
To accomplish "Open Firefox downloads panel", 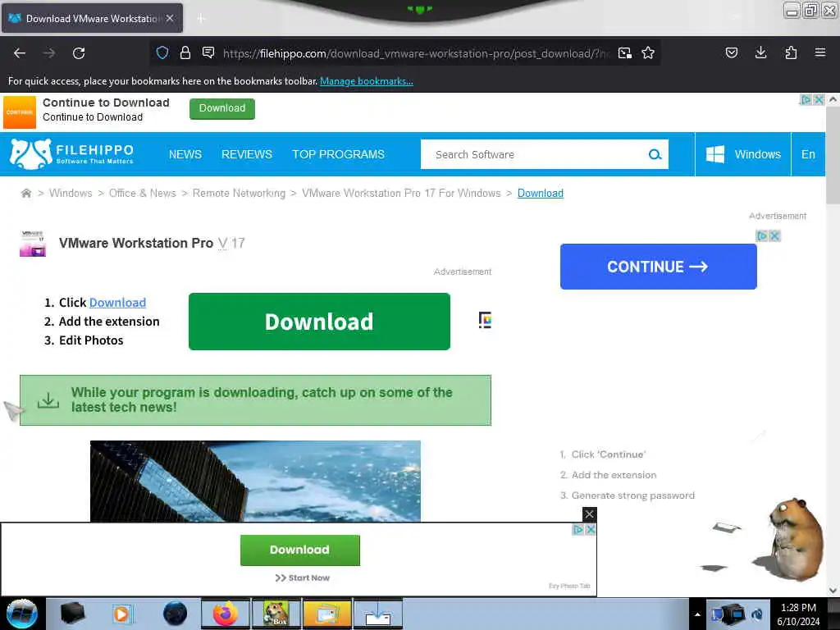I will (x=760, y=52).
